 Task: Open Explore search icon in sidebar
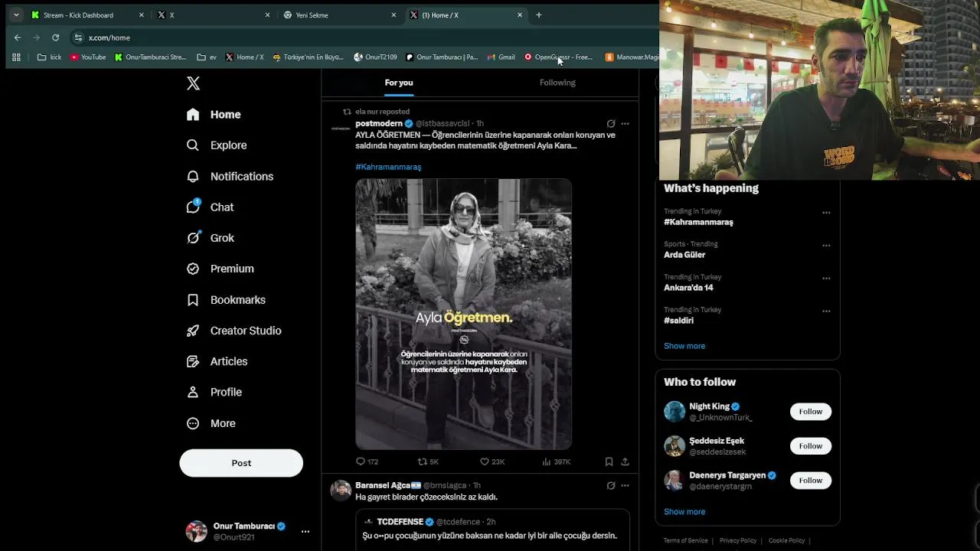pyautogui.click(x=193, y=145)
